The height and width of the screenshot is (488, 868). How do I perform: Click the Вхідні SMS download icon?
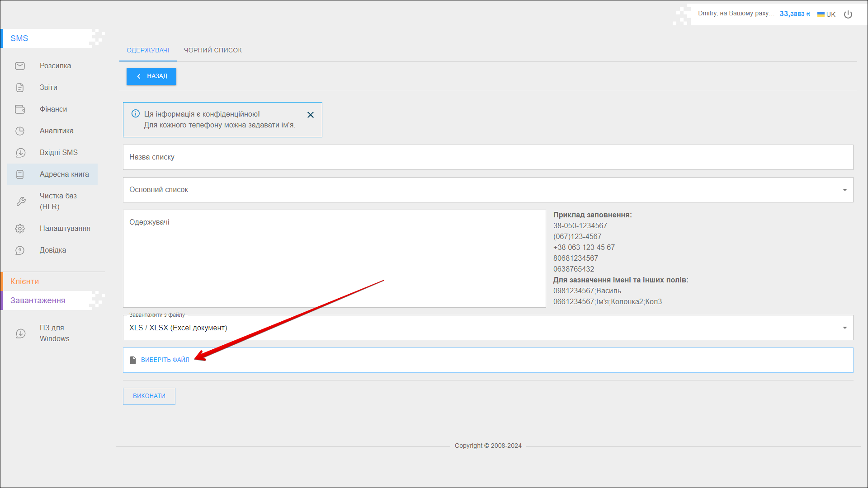[x=20, y=153]
